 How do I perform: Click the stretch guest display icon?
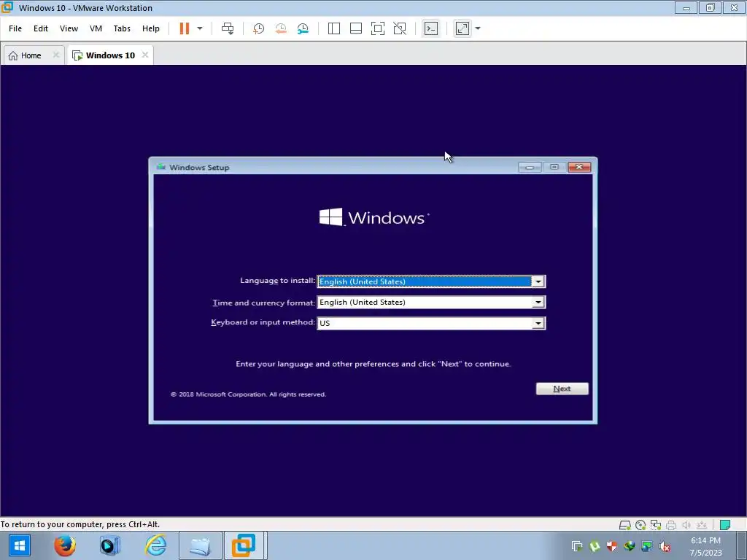(x=462, y=28)
